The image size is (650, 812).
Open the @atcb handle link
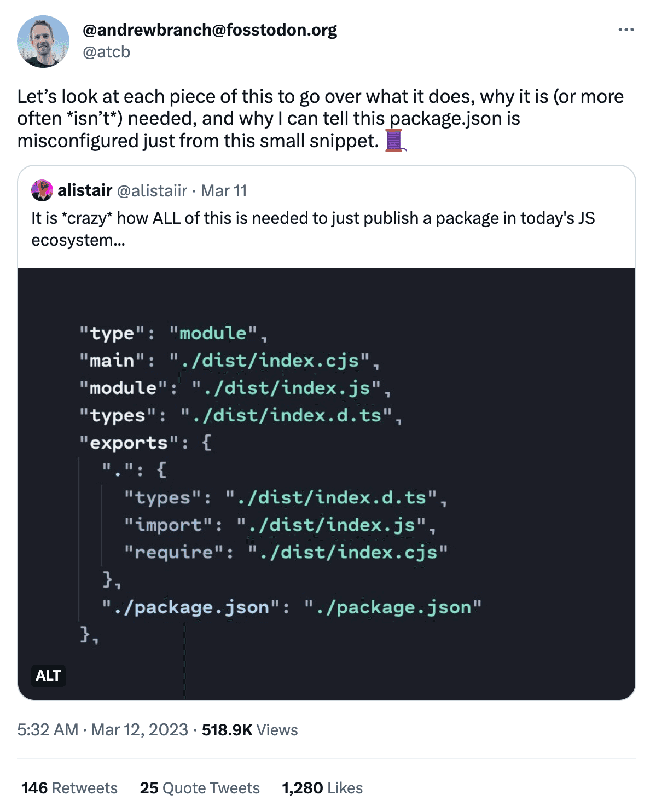click(x=106, y=52)
